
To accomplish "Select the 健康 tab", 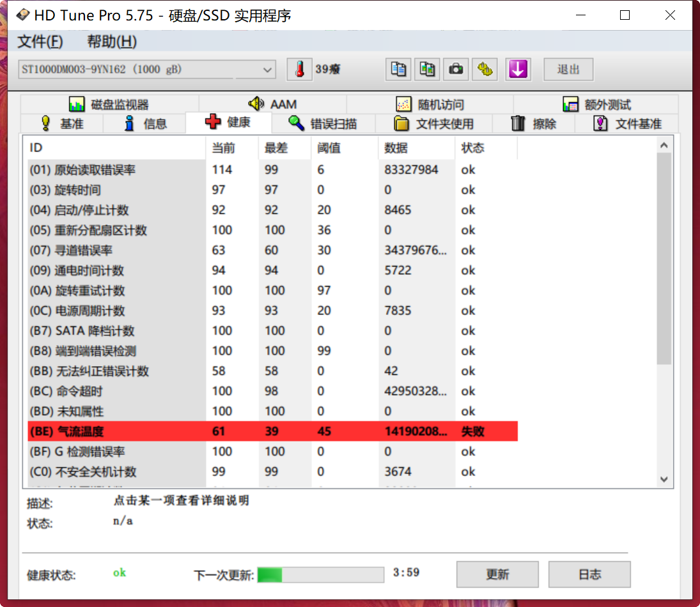I will [228, 122].
